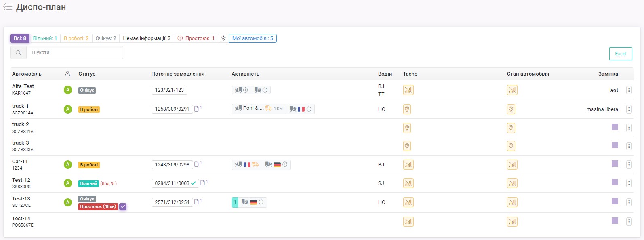The width and height of the screenshot is (644, 240).
Task: Click the Шукати search field
Action: click(75, 53)
